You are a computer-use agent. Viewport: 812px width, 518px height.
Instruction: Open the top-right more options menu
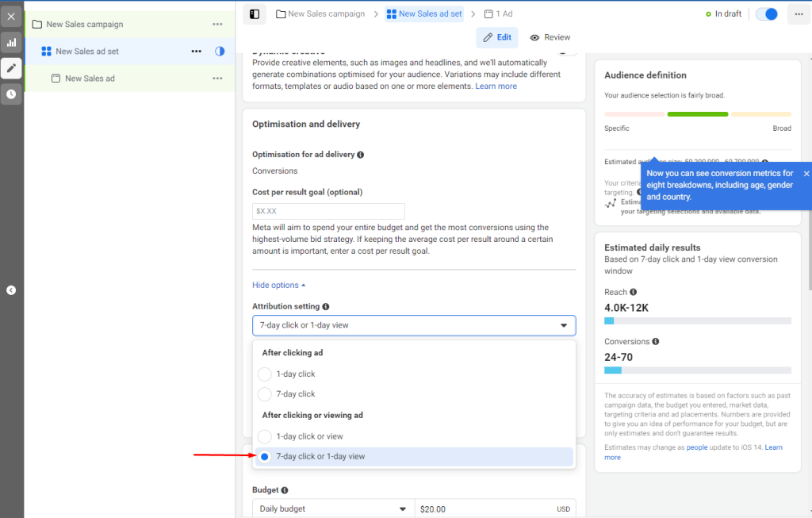[799, 14]
